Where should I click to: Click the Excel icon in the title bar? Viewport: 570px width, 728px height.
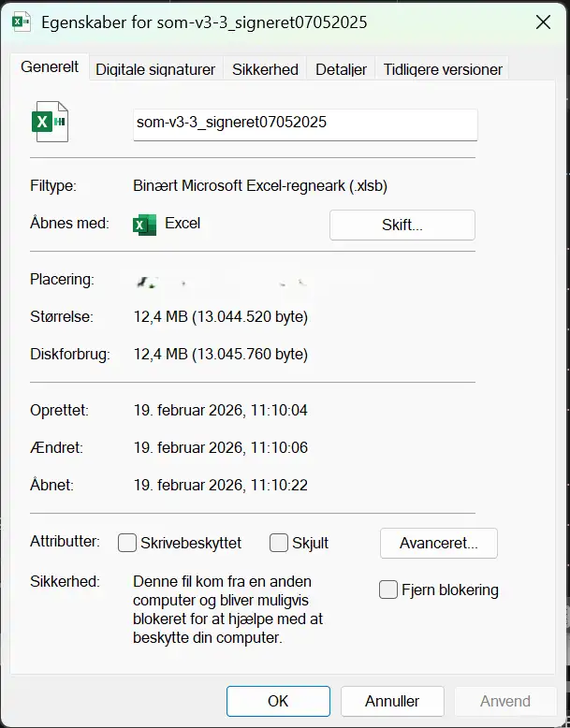pos(21,22)
